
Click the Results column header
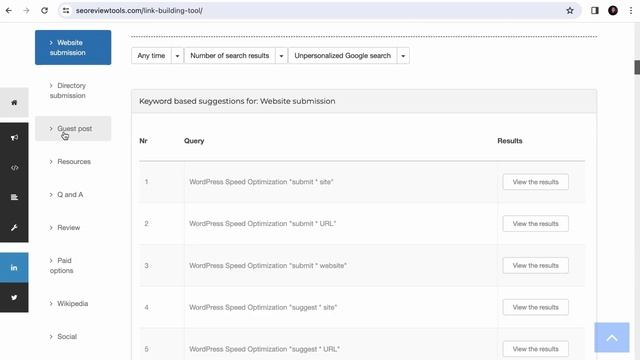[510, 141]
